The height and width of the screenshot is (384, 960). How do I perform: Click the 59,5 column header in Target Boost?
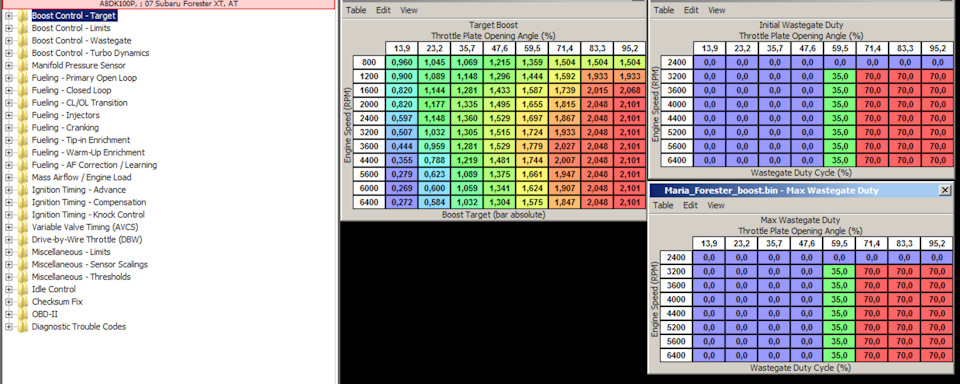click(x=532, y=48)
